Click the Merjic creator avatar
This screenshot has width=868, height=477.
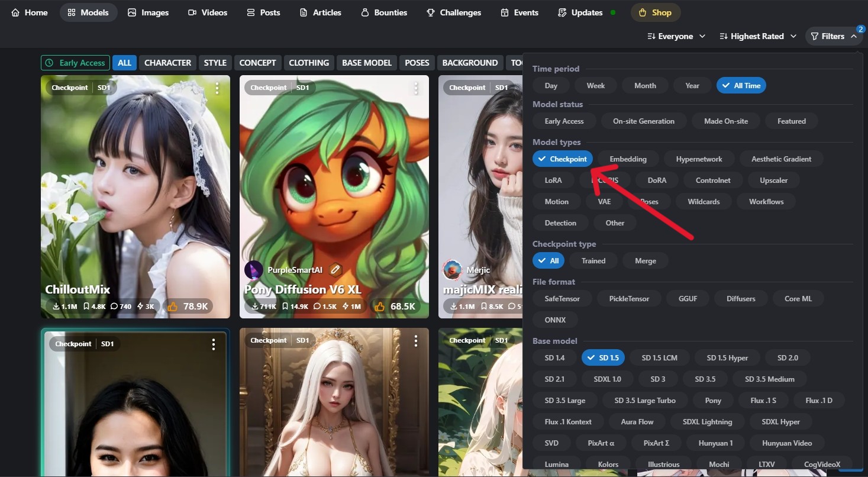coord(453,270)
